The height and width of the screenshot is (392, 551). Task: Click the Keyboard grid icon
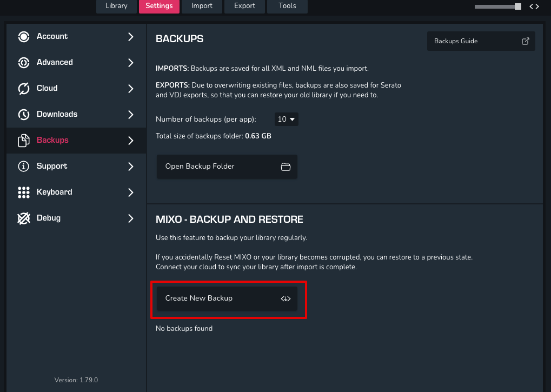[x=24, y=192]
